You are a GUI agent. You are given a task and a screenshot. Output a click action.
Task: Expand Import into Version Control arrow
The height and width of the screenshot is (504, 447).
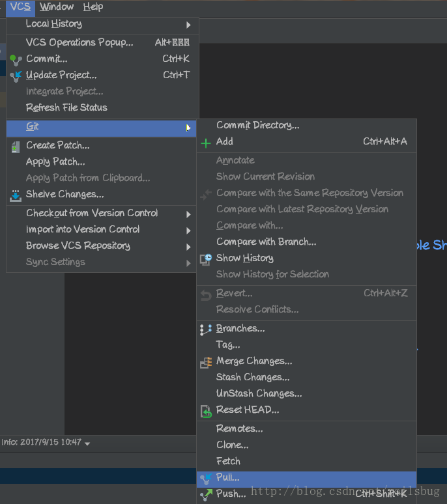coord(188,231)
